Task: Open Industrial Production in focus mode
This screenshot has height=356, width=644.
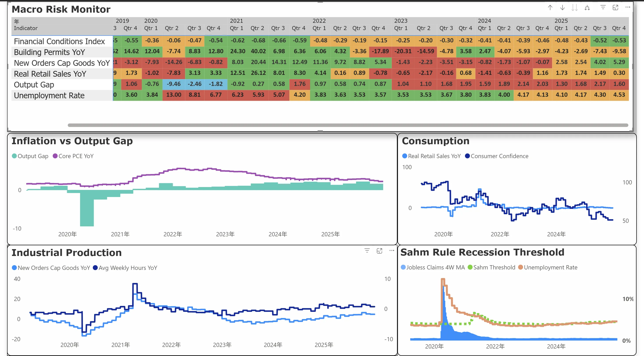Action: point(379,251)
